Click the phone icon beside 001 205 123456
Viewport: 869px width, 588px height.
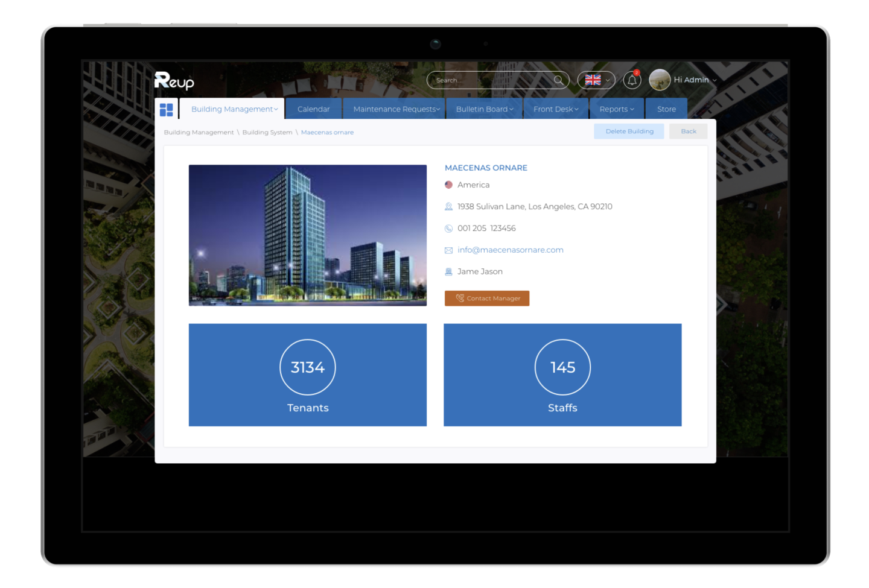coord(448,229)
